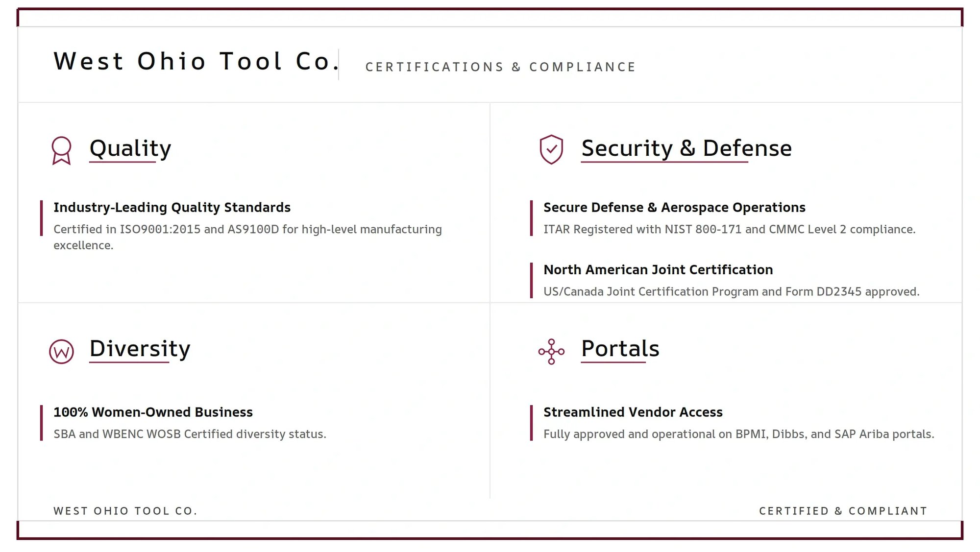The image size is (980, 552).
Task: Toggle the Industry-Leading Quality Standards entry
Action: pyautogui.click(x=171, y=208)
